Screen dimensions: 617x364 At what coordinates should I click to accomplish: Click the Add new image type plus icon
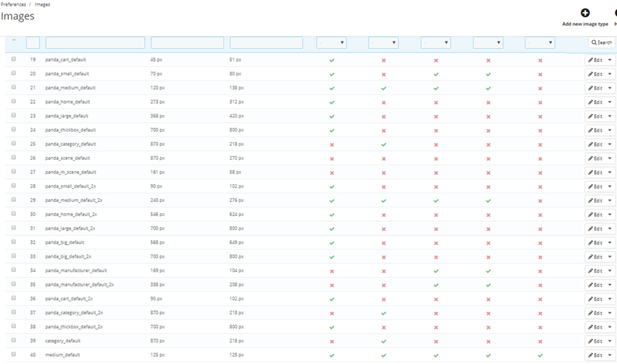585,13
